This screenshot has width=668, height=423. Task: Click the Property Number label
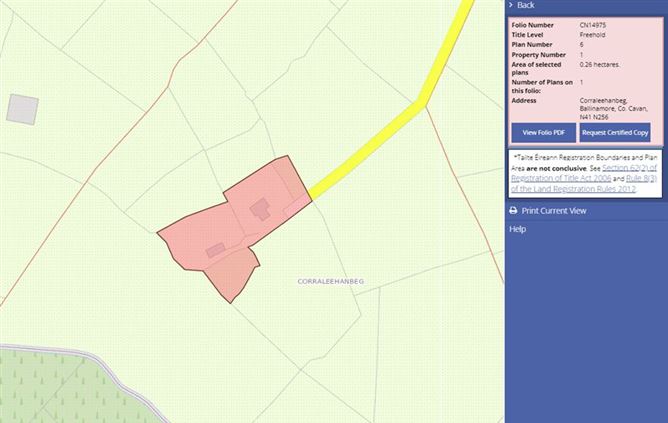[x=538, y=55]
